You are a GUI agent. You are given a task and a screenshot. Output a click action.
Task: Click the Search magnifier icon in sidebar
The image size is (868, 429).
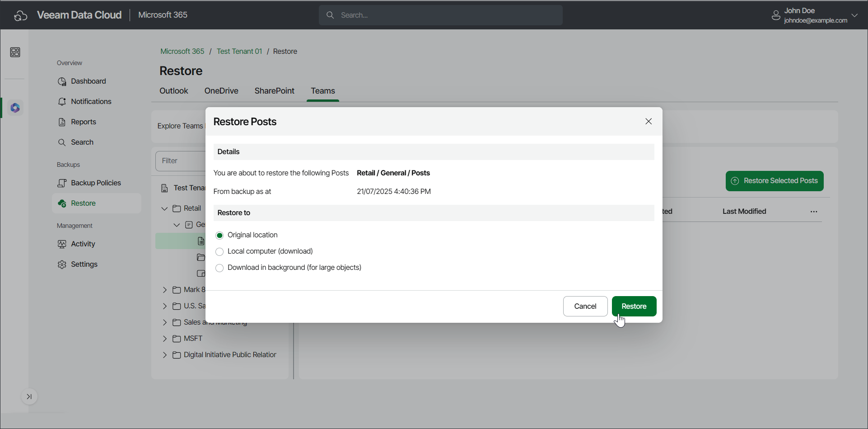[62, 142]
